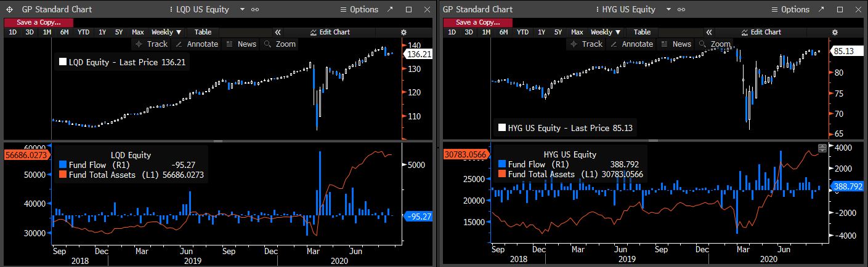
Task: Click 30783.0566 assets label on HYG axis
Action: 466,155
